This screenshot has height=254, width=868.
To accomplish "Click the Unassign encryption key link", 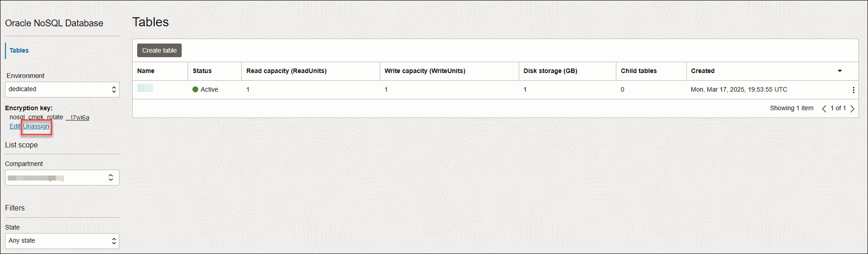I will 36,126.
